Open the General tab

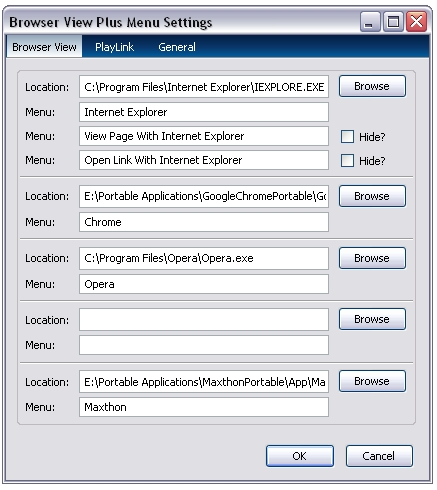[x=177, y=47]
